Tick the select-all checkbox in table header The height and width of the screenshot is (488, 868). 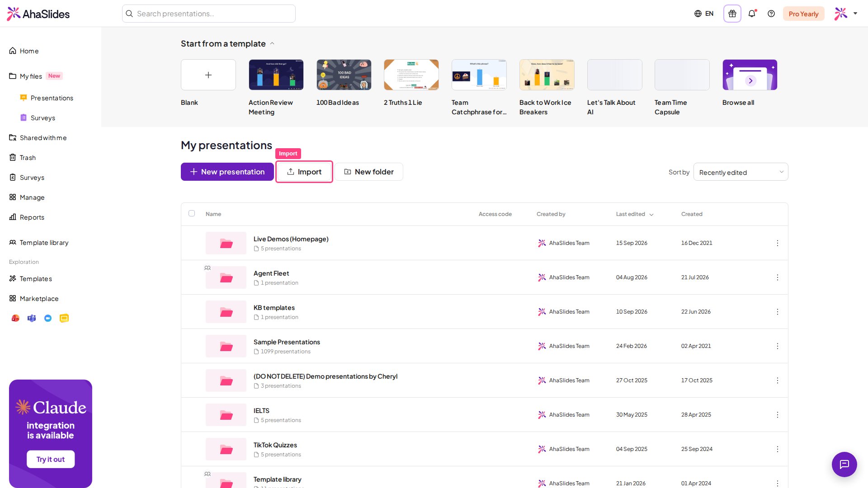(192, 213)
